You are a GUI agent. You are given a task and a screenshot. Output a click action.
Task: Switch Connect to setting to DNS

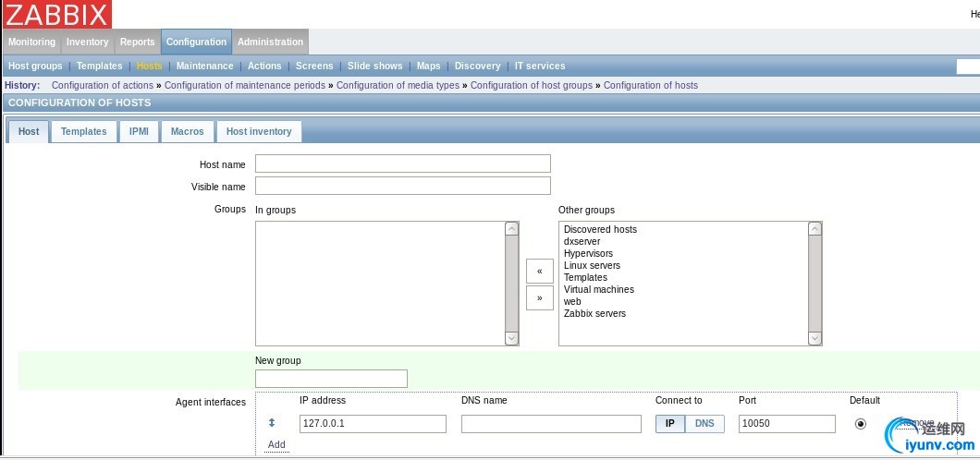[704, 424]
